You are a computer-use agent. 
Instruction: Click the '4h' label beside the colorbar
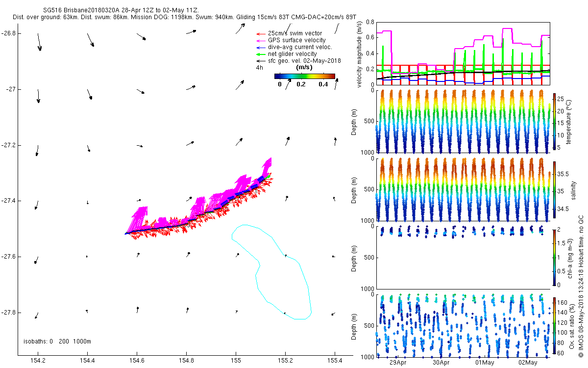[260, 68]
